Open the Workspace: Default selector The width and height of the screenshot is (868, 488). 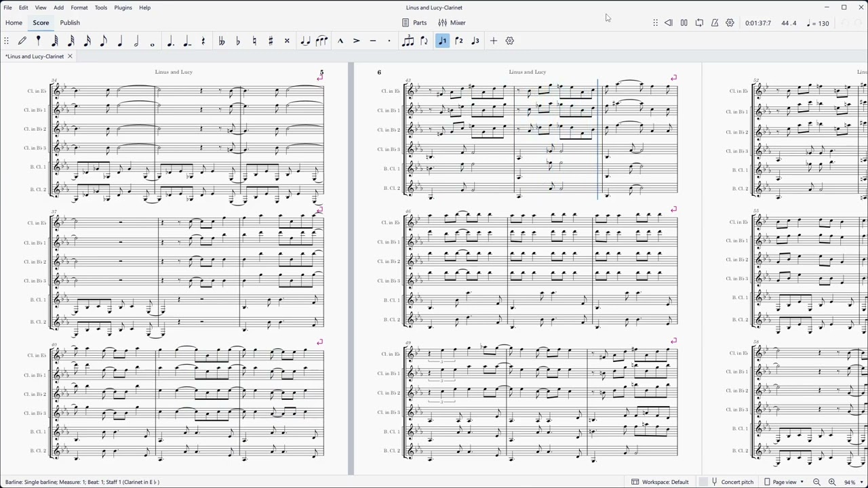click(x=660, y=482)
